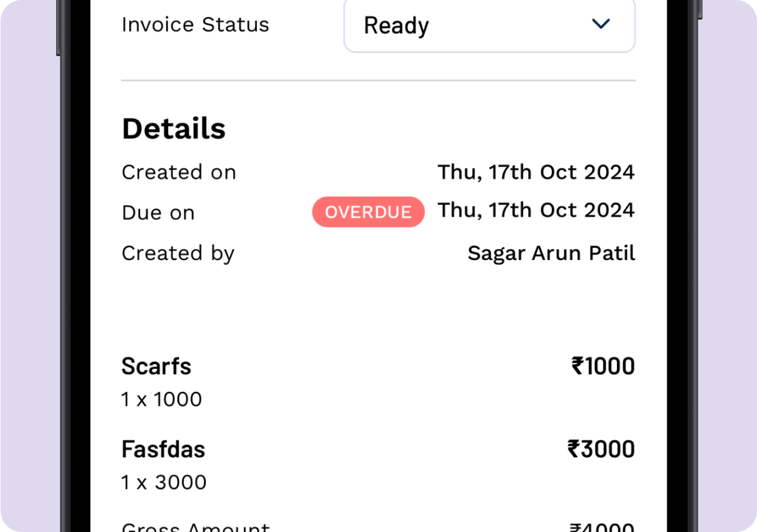This screenshot has height=532, width=757.
Task: Tap the Due on label
Action: point(158,212)
